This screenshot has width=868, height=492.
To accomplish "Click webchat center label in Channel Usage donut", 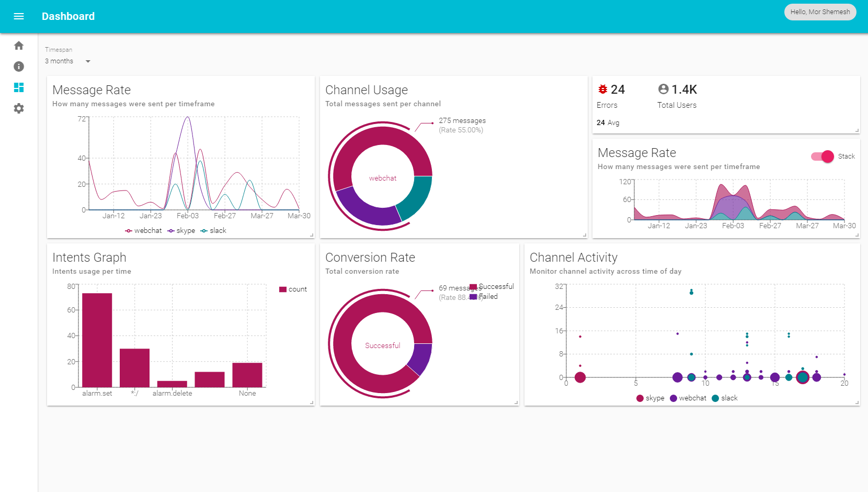I will [383, 178].
